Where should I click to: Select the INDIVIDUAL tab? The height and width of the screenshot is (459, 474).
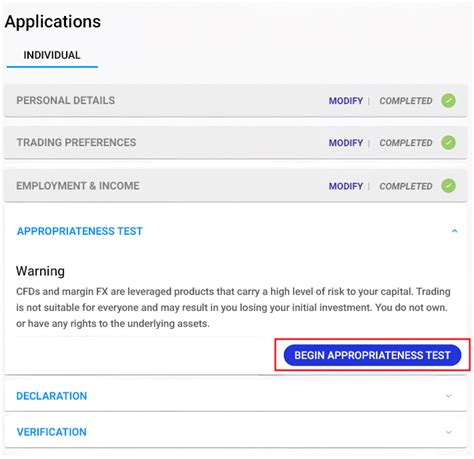(x=52, y=55)
